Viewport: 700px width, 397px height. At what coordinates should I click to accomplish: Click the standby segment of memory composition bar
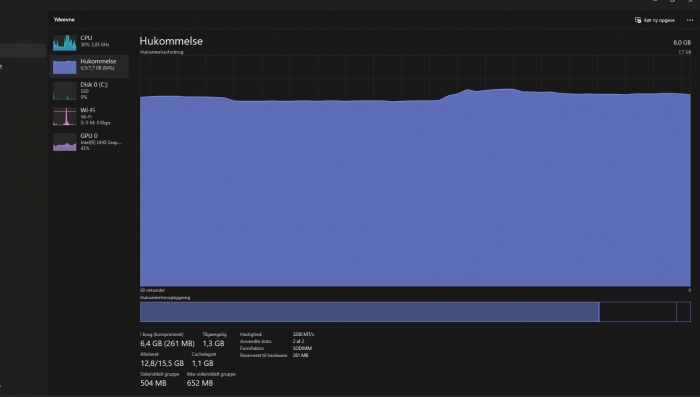click(638, 312)
